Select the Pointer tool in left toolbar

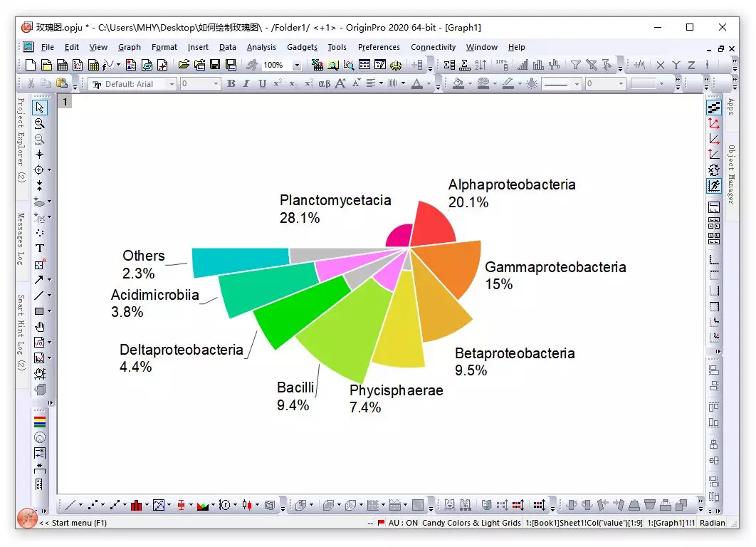coord(40,107)
